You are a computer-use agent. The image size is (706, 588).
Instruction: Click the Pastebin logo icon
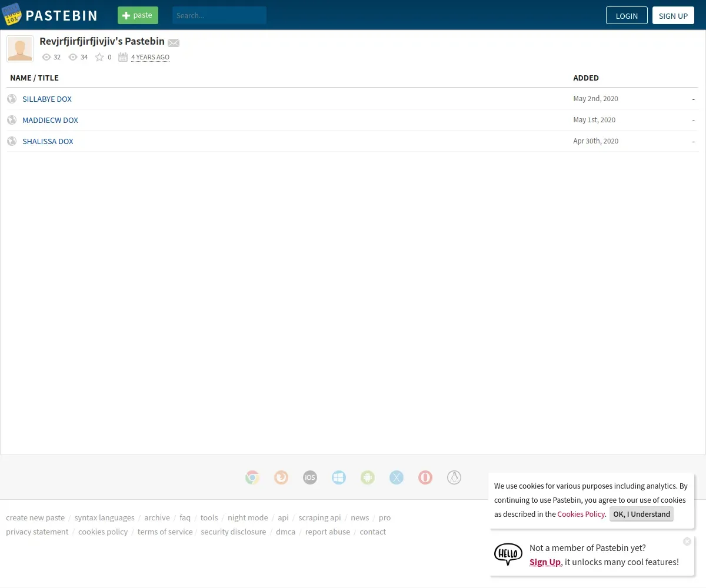click(x=12, y=15)
